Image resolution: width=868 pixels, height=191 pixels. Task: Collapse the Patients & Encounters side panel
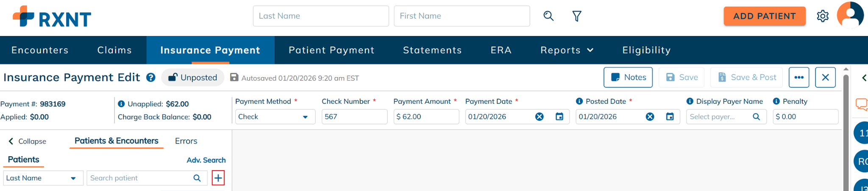[x=28, y=141]
